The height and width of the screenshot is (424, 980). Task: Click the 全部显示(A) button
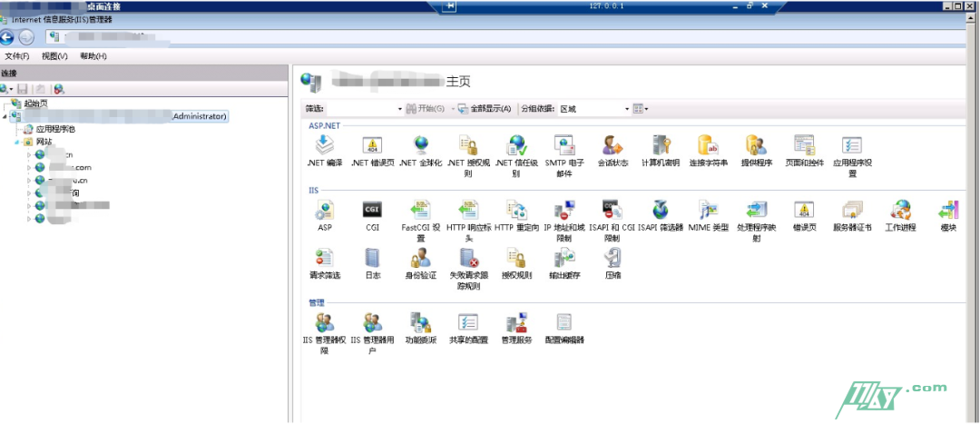[485, 109]
